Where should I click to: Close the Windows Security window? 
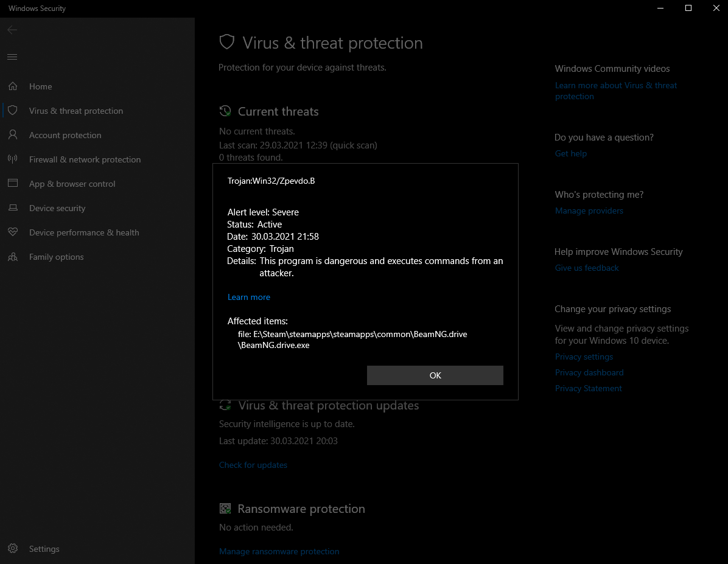click(716, 9)
